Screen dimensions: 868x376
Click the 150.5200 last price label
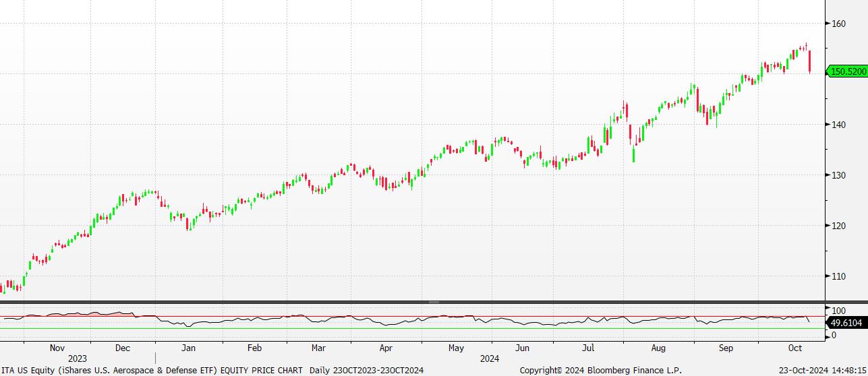pyautogui.click(x=847, y=71)
